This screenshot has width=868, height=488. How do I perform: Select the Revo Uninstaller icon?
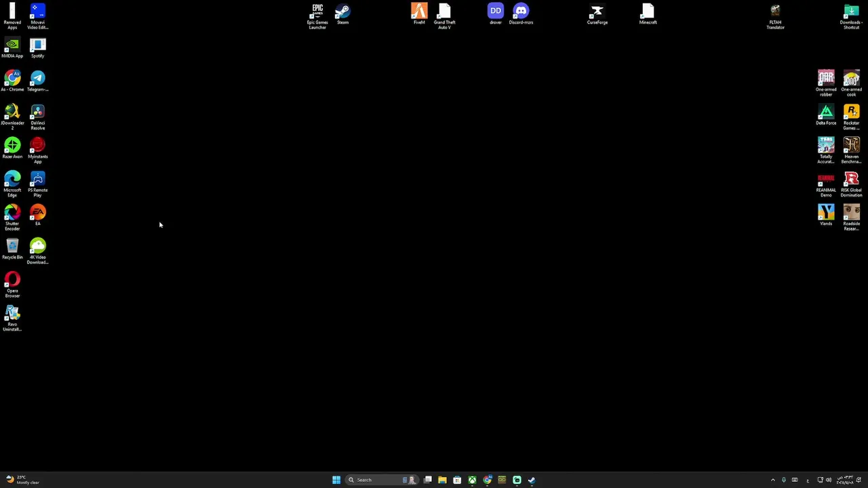tap(12, 318)
